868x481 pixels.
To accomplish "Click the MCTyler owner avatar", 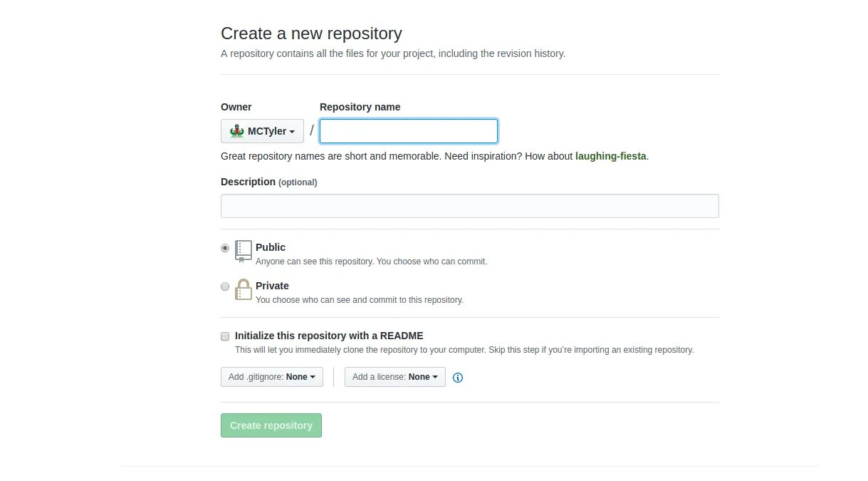I will [x=237, y=131].
